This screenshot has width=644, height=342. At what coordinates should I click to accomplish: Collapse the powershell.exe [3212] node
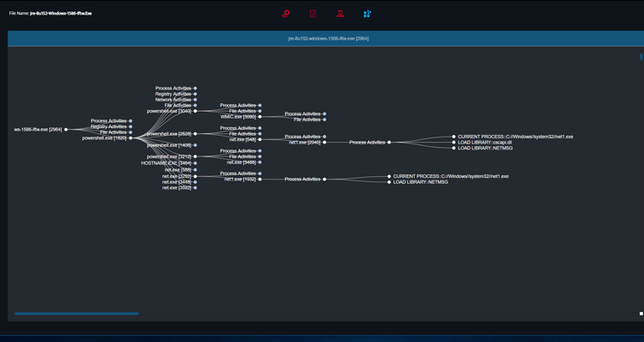pyautogui.click(x=195, y=156)
